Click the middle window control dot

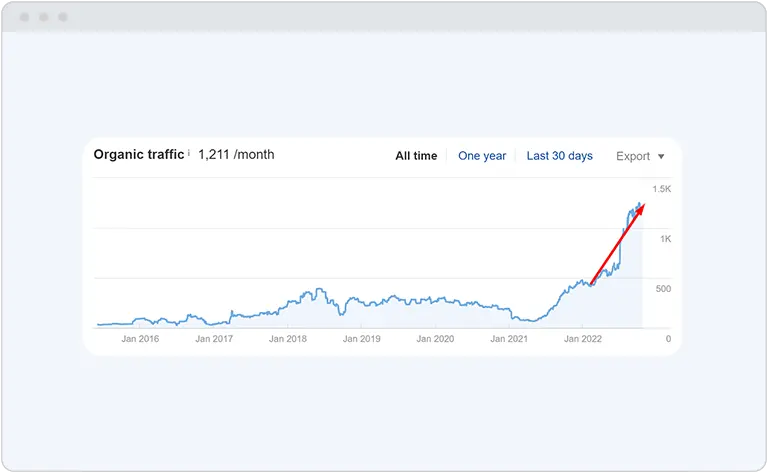tap(44, 17)
